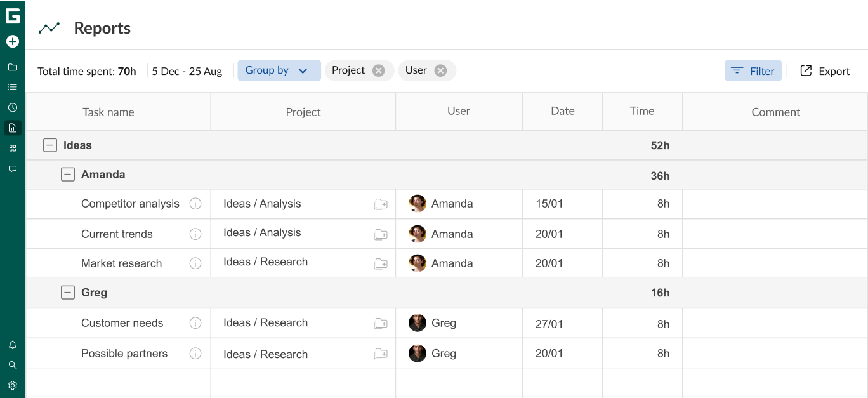868x398 pixels.
Task: Collapse the Ideas project group
Action: (x=50, y=145)
